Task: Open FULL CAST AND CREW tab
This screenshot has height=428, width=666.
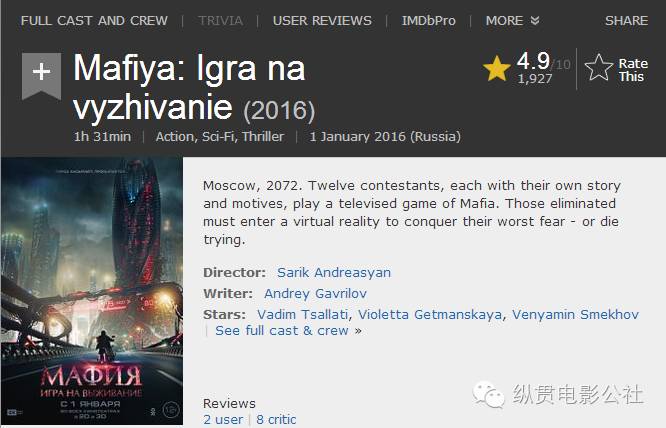Action: [x=94, y=20]
